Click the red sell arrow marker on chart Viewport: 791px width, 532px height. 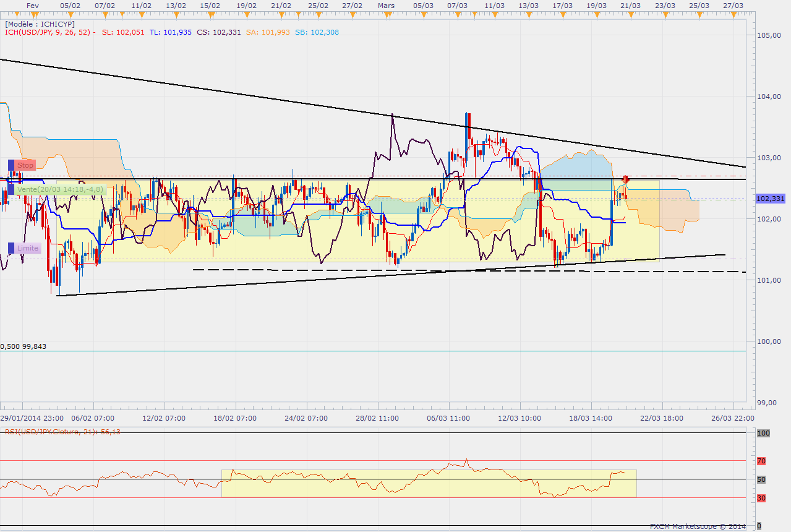coord(625,180)
